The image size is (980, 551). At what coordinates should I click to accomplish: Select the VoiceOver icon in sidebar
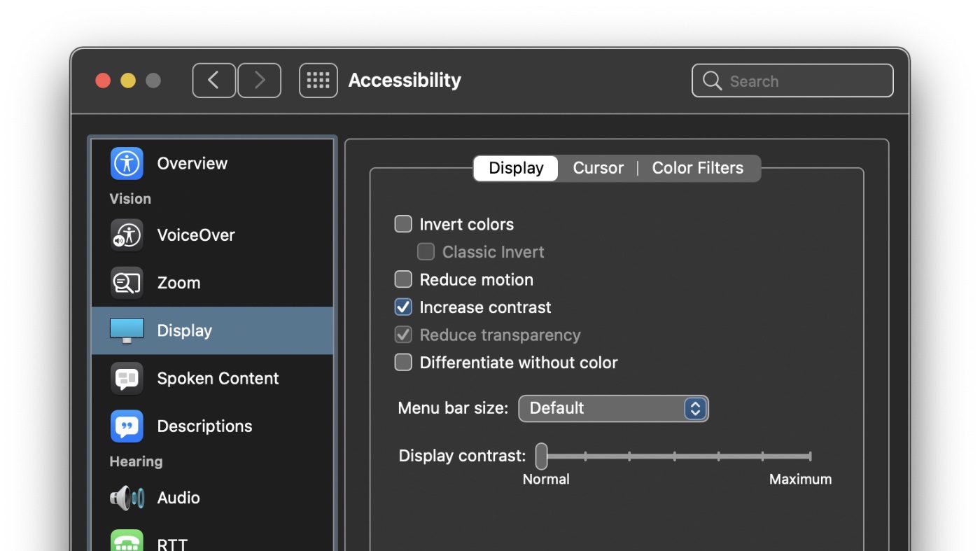coord(127,235)
